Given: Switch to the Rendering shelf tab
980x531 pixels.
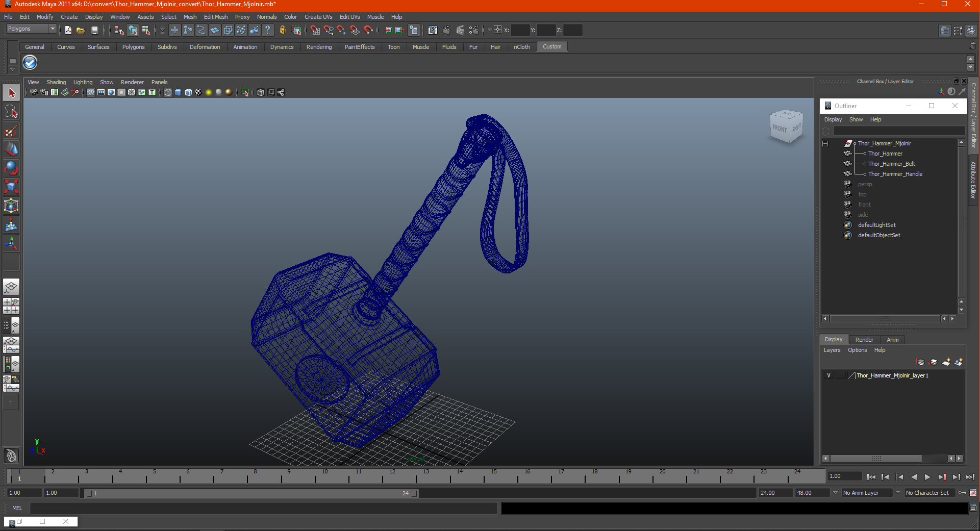Looking at the screenshot, I should tap(319, 47).
